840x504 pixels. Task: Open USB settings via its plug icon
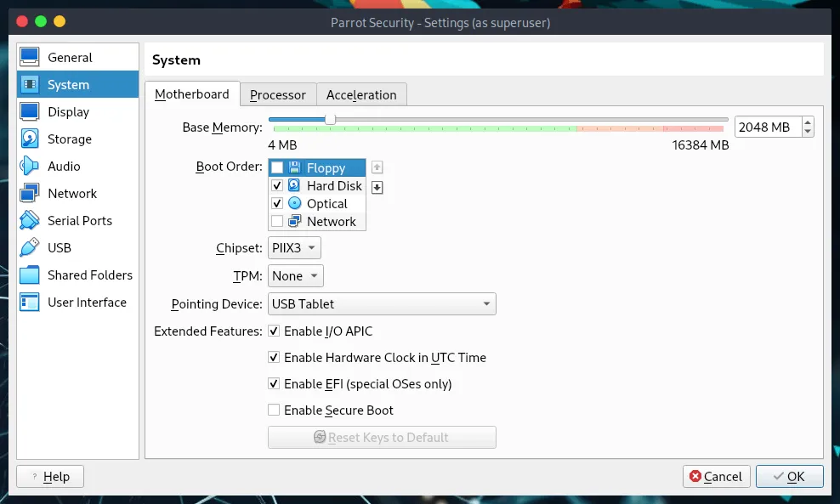30,247
